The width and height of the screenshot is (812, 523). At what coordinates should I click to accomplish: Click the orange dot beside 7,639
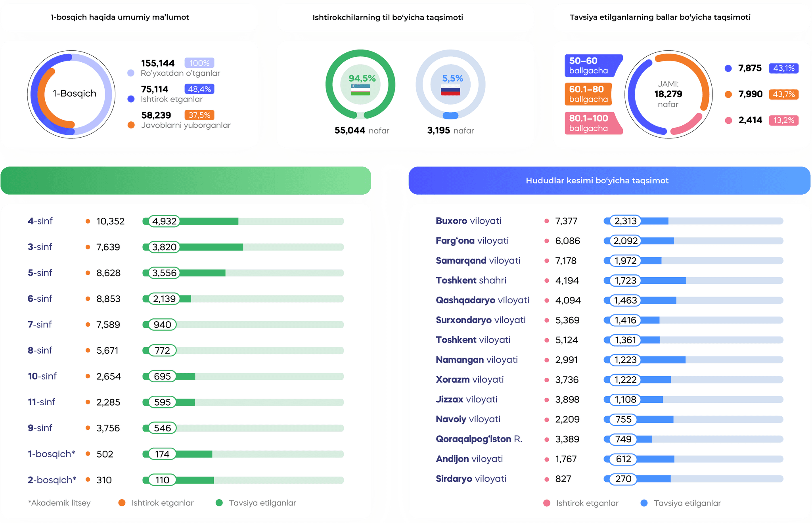pyautogui.click(x=88, y=247)
